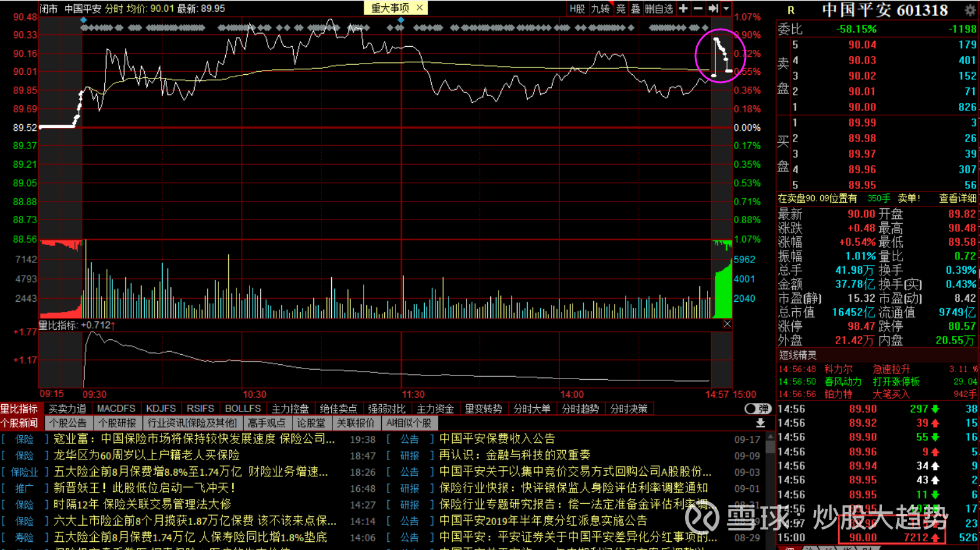Select the KDJFS indicator tab
Image resolution: width=980 pixels, height=550 pixels.
click(161, 408)
